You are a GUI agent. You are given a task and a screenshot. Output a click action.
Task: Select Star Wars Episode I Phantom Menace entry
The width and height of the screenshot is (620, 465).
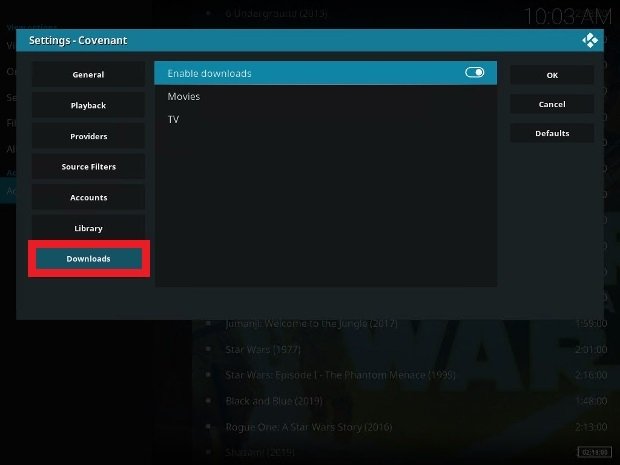point(340,375)
